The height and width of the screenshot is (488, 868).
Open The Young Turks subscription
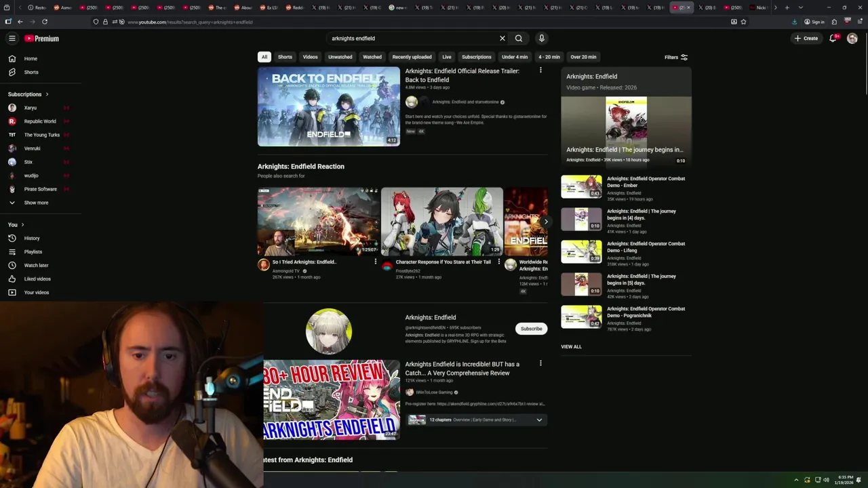click(41, 135)
